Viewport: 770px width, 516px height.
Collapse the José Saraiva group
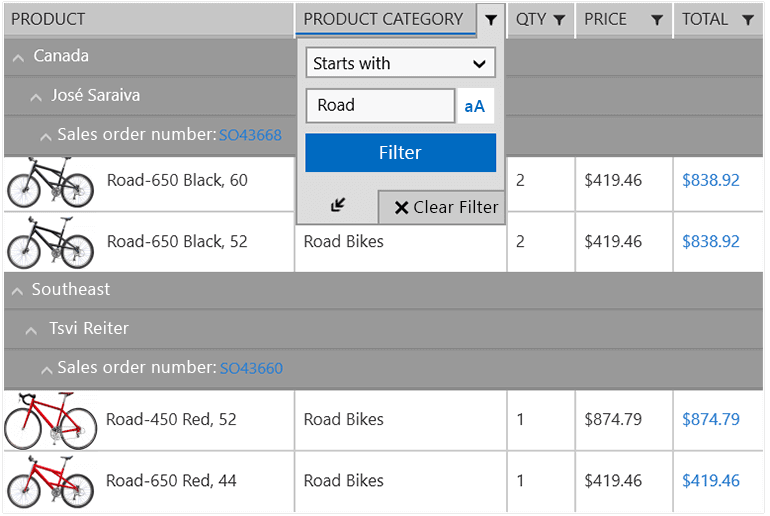pyautogui.click(x=36, y=97)
